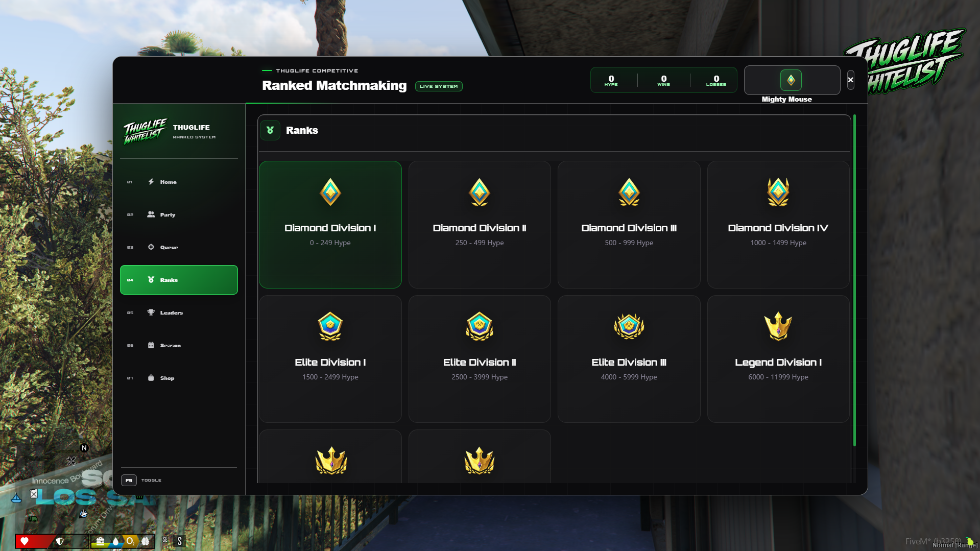Viewport: 980px width, 551px height.
Task: Click the '6000 - 11999 Hype' text
Action: (778, 377)
